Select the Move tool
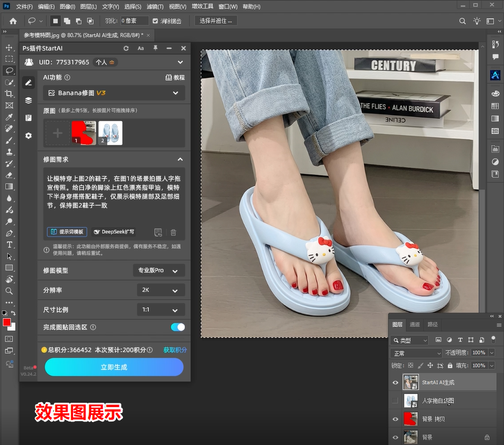The height and width of the screenshot is (445, 504). coord(9,48)
